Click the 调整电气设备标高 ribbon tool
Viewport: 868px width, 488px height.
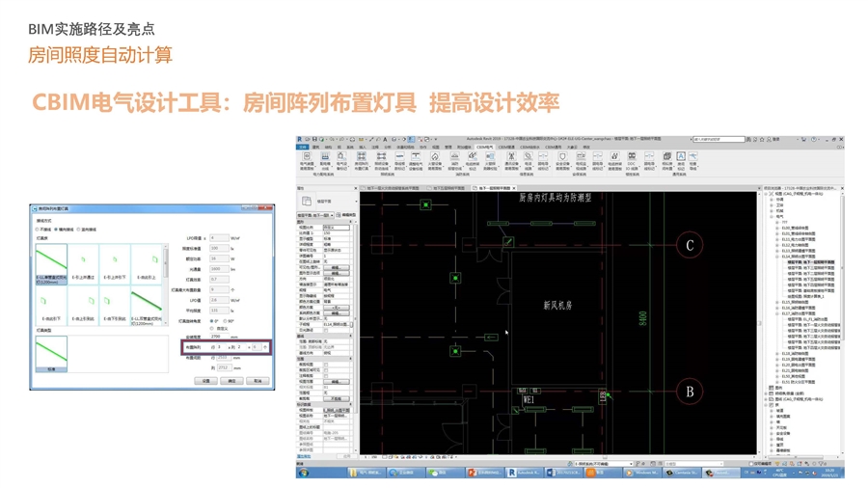pyautogui.click(x=415, y=160)
